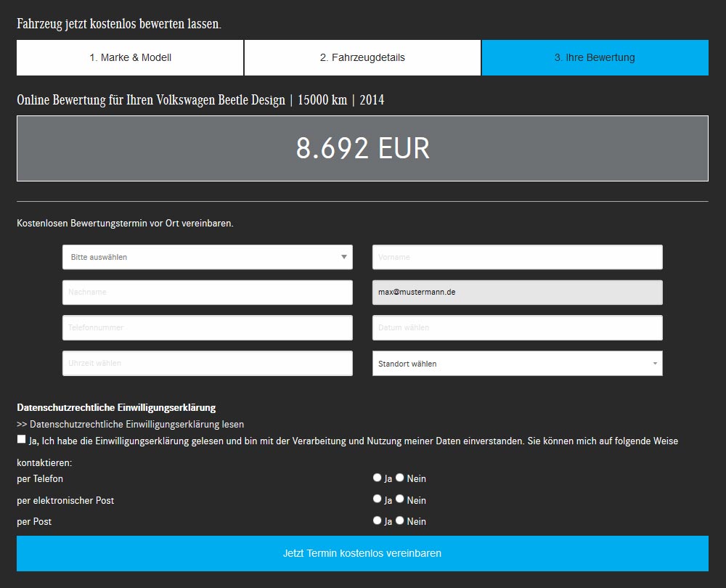Screen dimensions: 726x588
Task: Expand the Standort wählen dropdown
Action: 517,364
